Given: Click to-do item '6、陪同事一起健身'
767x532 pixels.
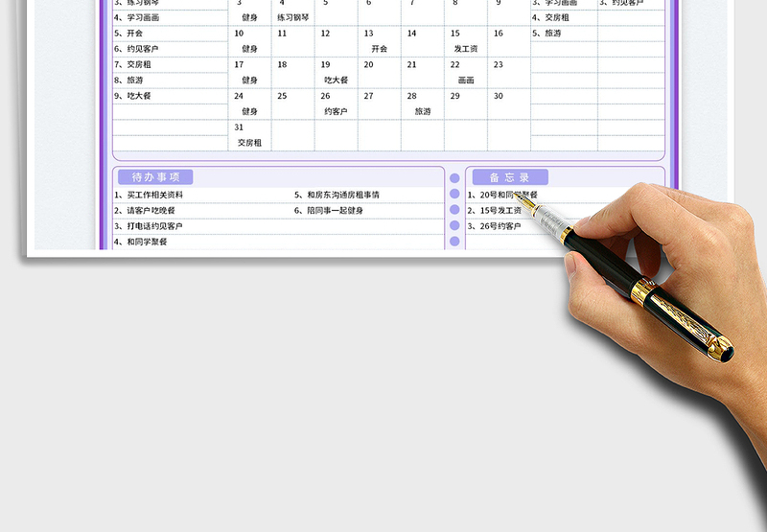Looking at the screenshot, I should tap(329, 210).
